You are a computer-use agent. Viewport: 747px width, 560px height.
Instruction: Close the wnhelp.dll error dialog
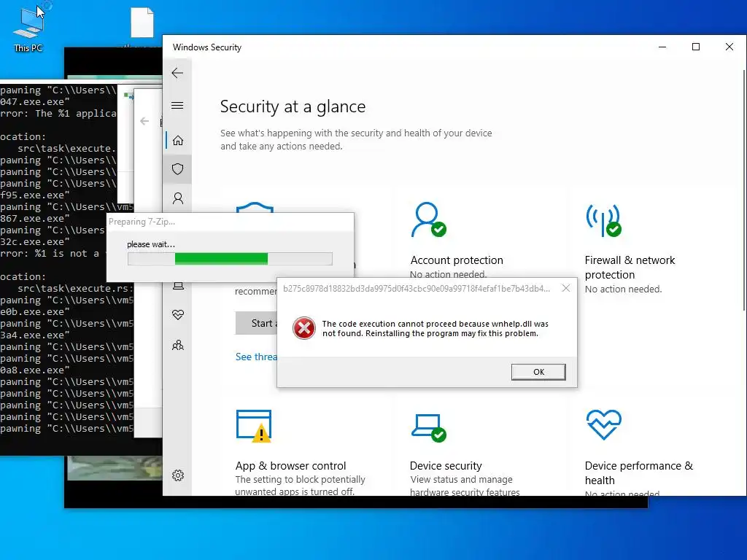pyautogui.click(x=565, y=288)
